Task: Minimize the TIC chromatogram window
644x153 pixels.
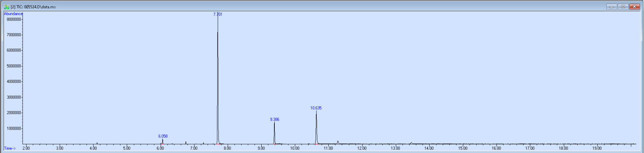Action: click(612, 7)
